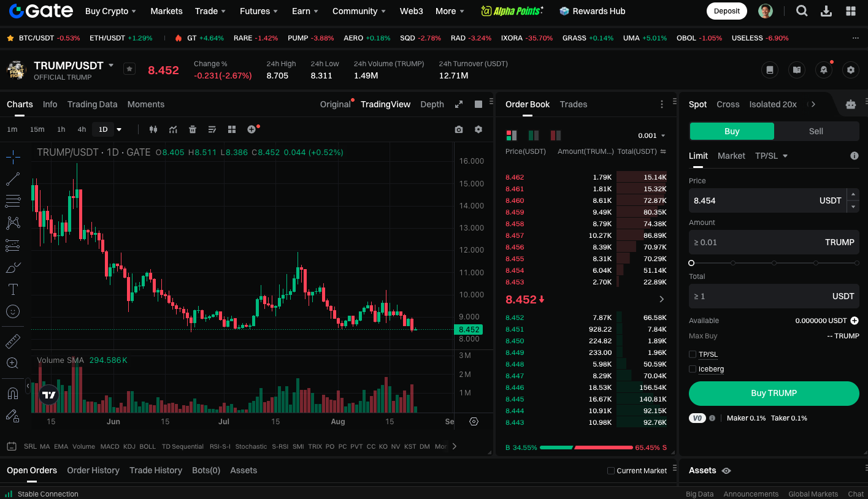Switch to the Trades tab
868x499 pixels.
tap(574, 104)
